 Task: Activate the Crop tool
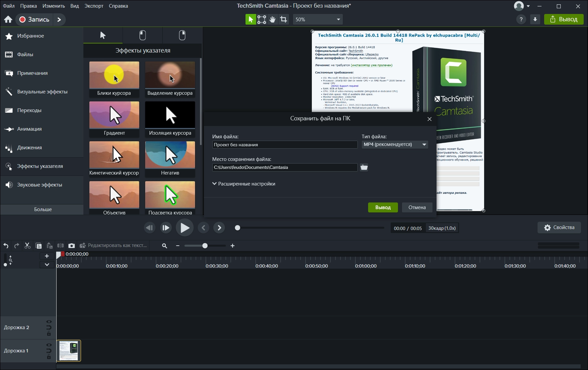click(x=284, y=20)
